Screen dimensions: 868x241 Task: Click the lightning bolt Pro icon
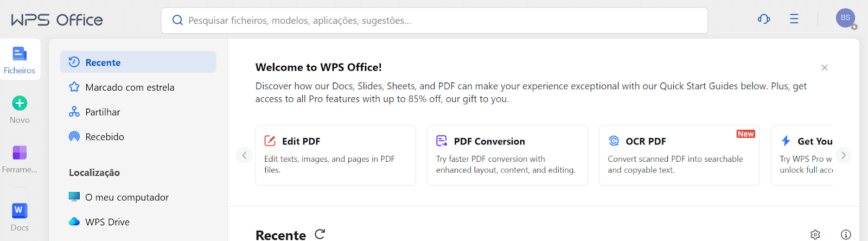(x=786, y=141)
